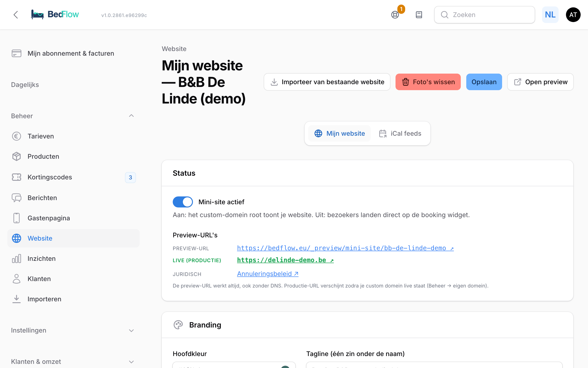Switch language via the NL button

click(550, 15)
